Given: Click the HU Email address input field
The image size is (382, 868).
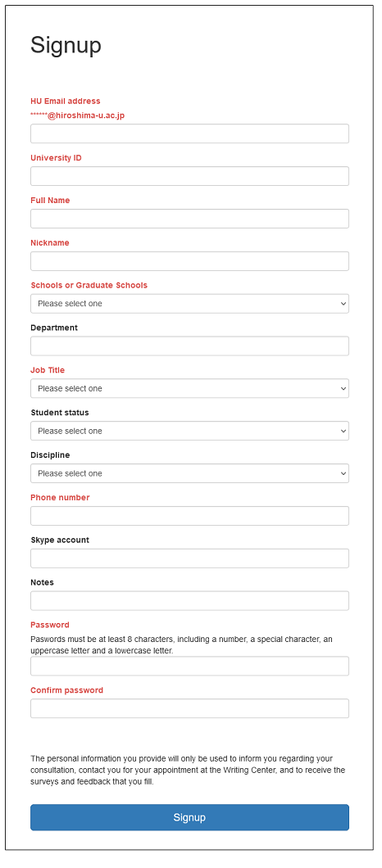Looking at the screenshot, I should point(189,133).
